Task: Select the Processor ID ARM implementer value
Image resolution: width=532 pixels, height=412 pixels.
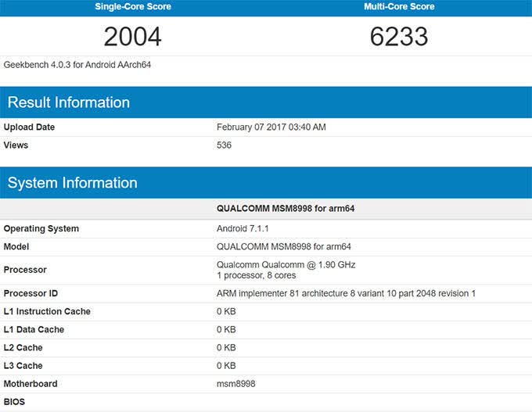Action: [x=346, y=293]
